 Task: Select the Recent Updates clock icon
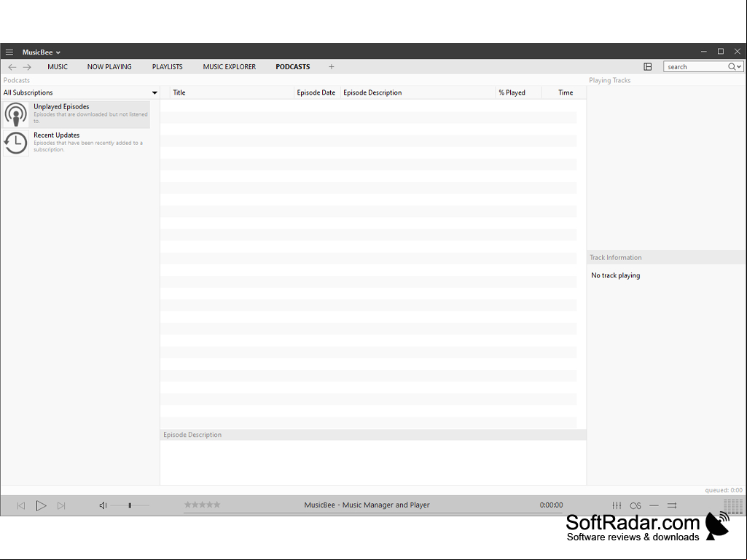(16, 143)
